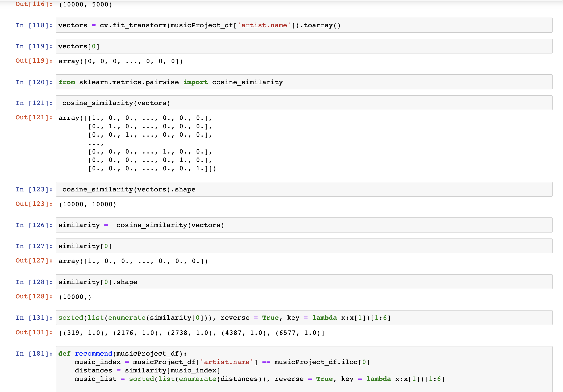This screenshot has width=563, height=392.
Task: Click the cosine similarity matrix output
Action: [x=137, y=143]
